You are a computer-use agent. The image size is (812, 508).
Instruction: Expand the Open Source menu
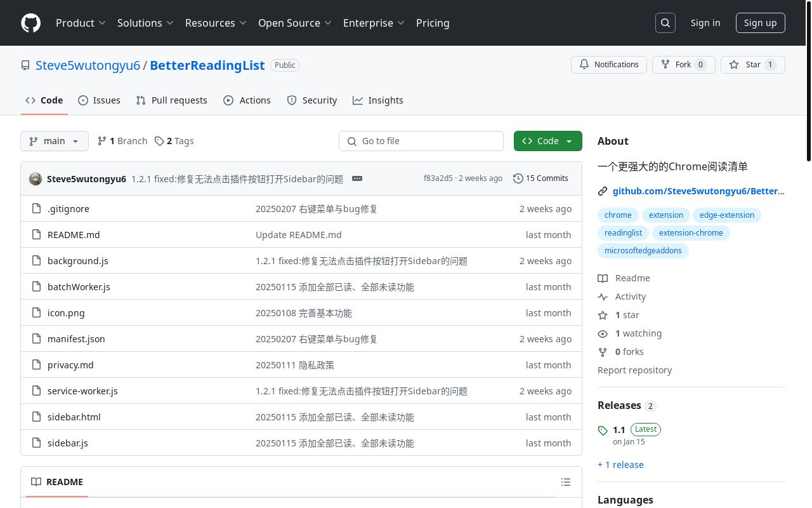294,23
